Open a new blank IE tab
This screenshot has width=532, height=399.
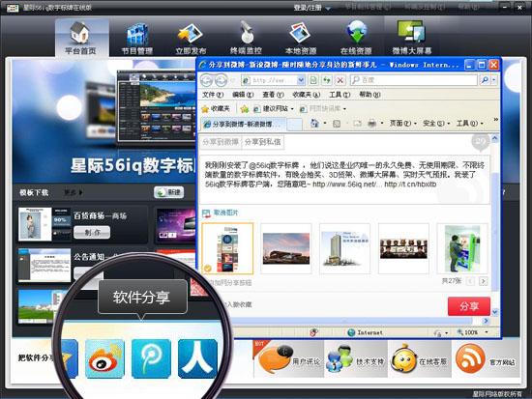(294, 125)
